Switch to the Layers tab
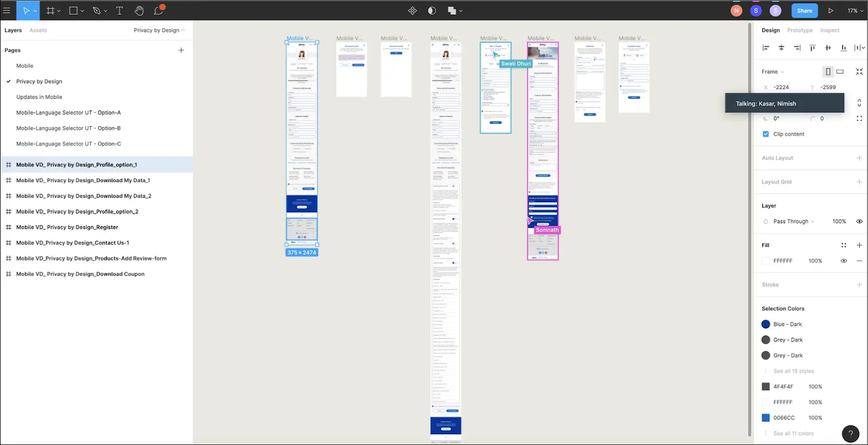Image resolution: width=868 pixels, height=445 pixels. point(13,30)
